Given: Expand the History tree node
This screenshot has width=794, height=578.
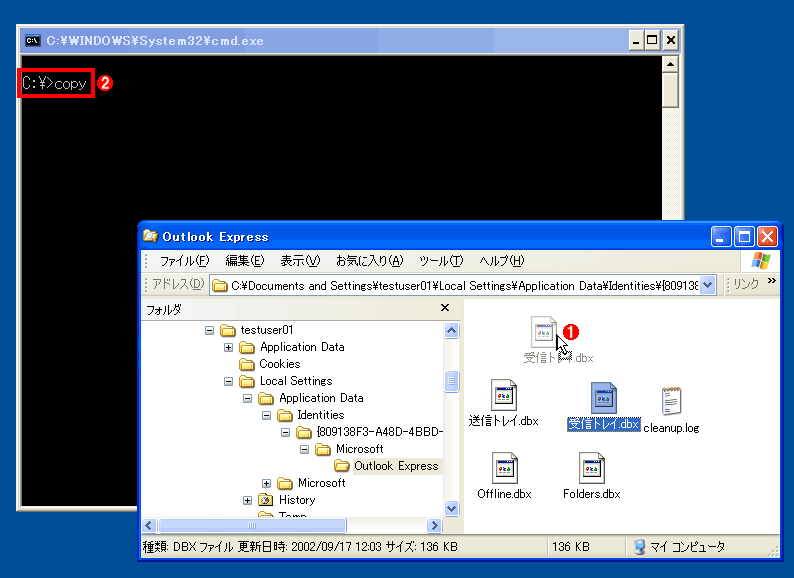Looking at the screenshot, I should (x=247, y=500).
